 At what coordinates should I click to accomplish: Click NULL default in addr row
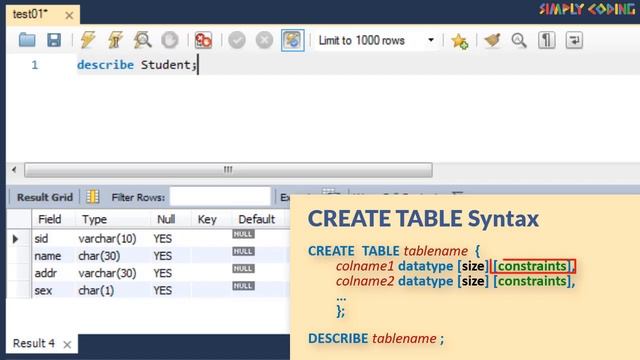tap(243, 269)
